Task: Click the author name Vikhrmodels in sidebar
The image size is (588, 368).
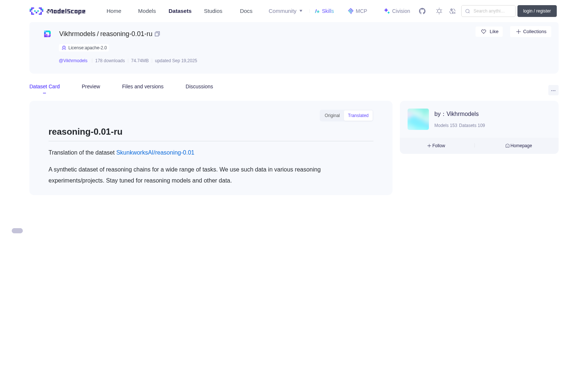Action: 462,114
